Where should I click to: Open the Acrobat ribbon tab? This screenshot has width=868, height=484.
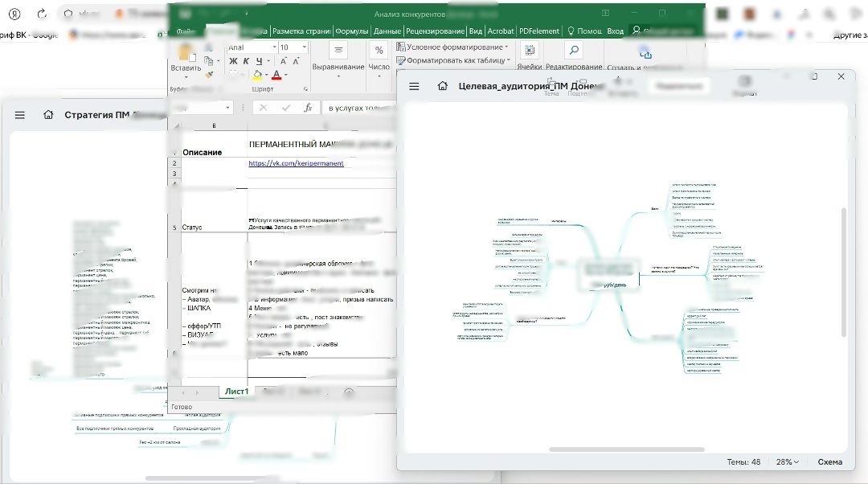501,31
